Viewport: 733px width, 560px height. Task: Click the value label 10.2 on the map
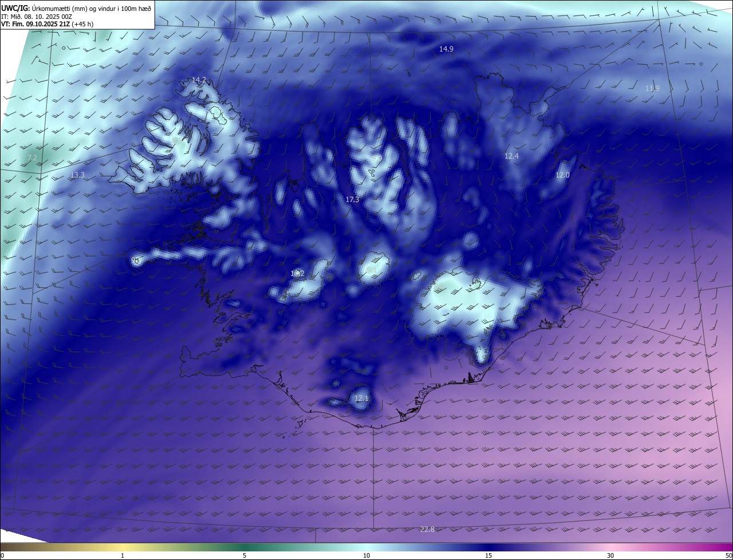point(297,274)
